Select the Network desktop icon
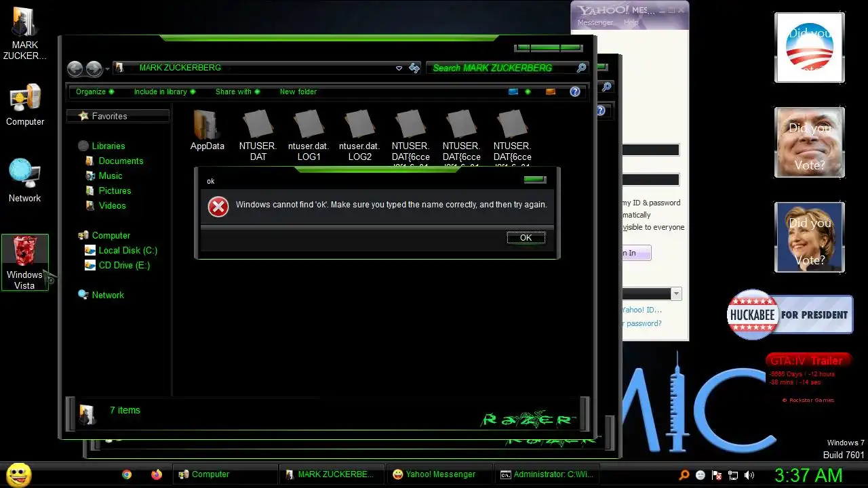868x488 pixels. pos(24,180)
